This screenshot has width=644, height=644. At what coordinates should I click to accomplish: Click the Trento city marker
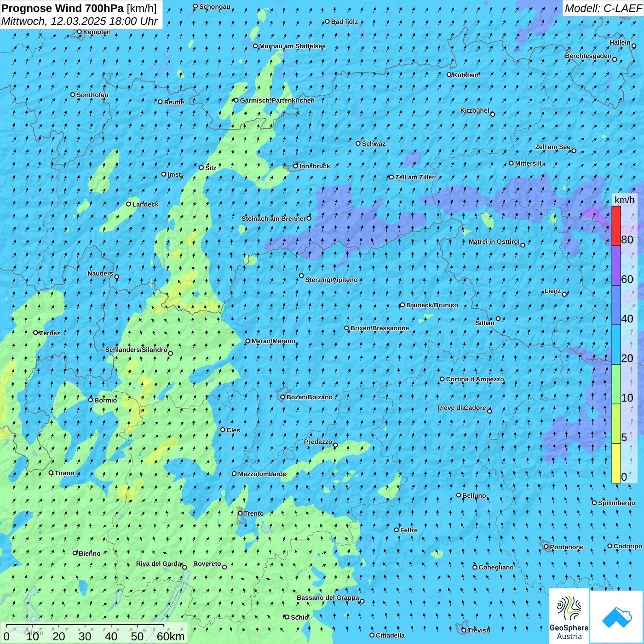click(x=240, y=513)
